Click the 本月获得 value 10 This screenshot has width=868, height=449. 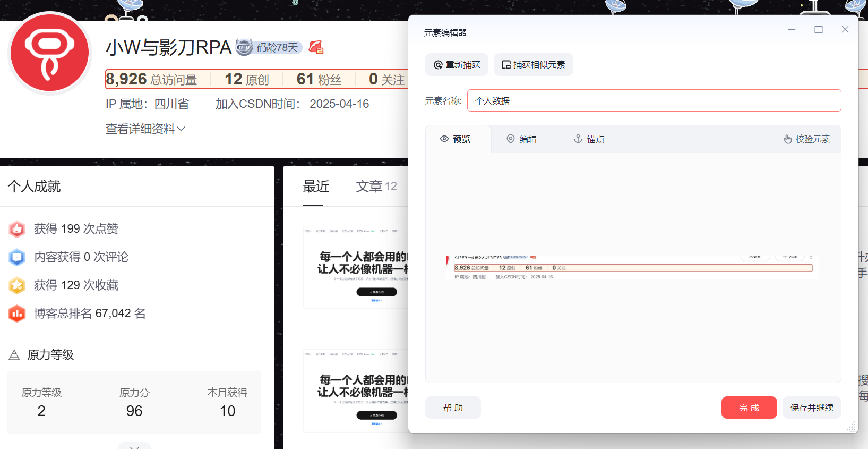(x=227, y=411)
